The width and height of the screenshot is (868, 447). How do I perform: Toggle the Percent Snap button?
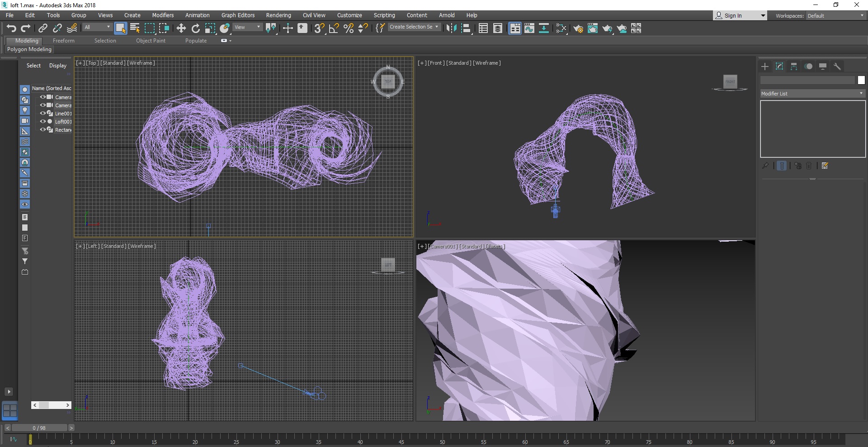tap(349, 29)
